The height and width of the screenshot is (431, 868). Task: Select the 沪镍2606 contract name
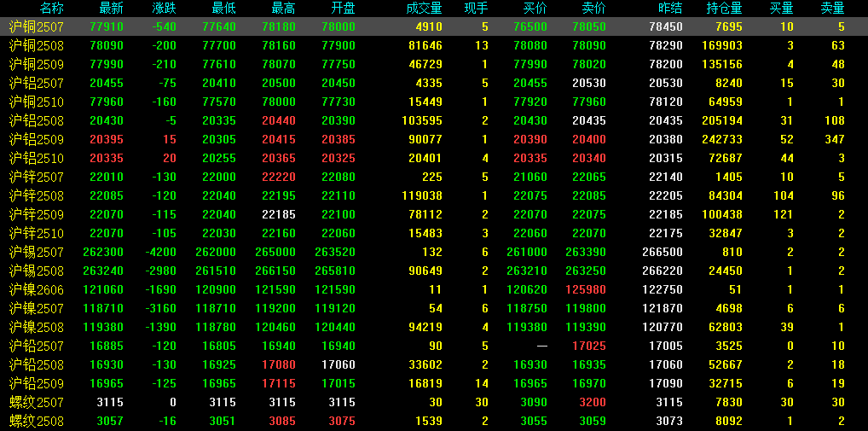(x=37, y=289)
